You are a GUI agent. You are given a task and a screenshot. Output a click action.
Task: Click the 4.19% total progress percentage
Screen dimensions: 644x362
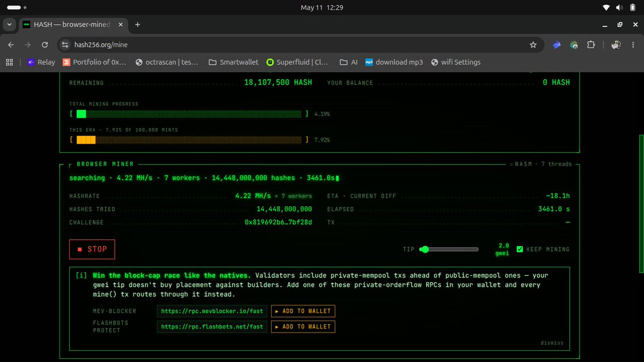322,114
